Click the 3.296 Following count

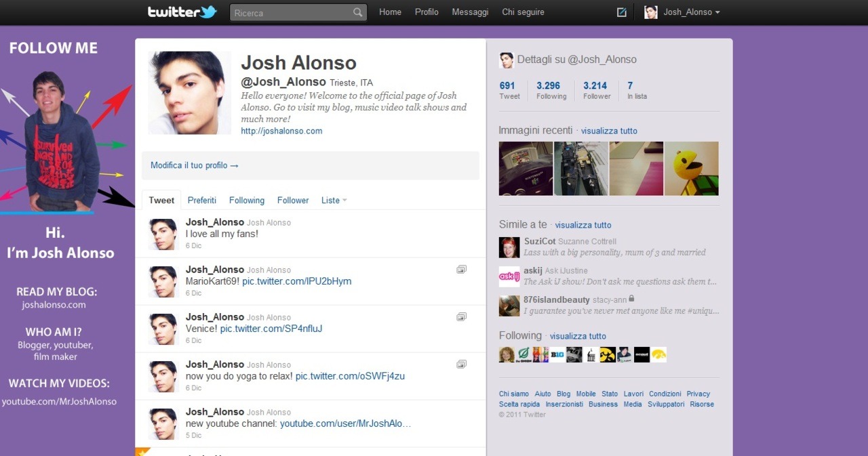click(551, 90)
